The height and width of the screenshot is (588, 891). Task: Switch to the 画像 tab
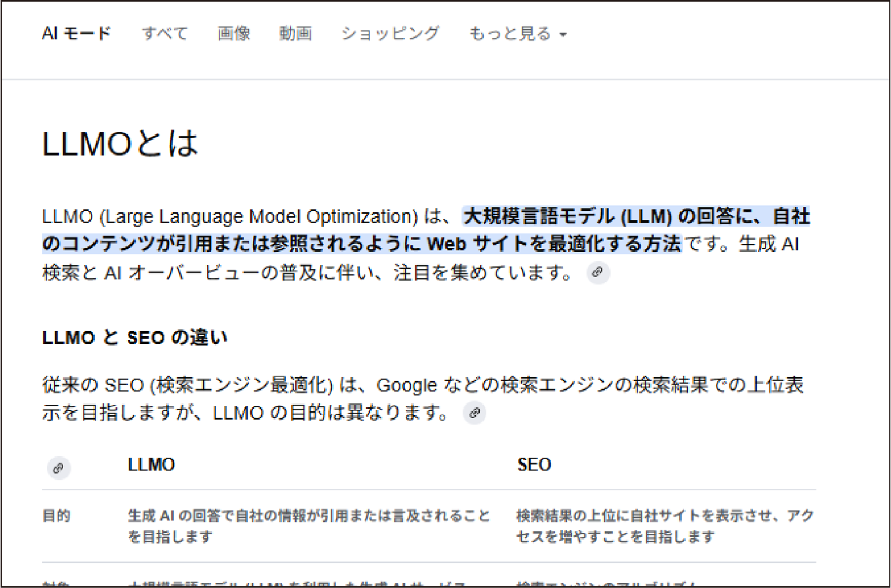pos(234,33)
